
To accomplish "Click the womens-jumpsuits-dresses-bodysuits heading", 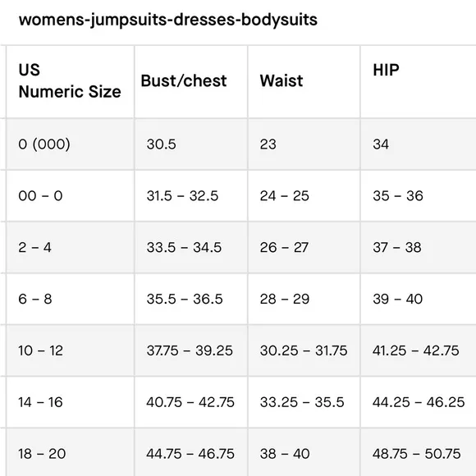I will pyautogui.click(x=168, y=20).
